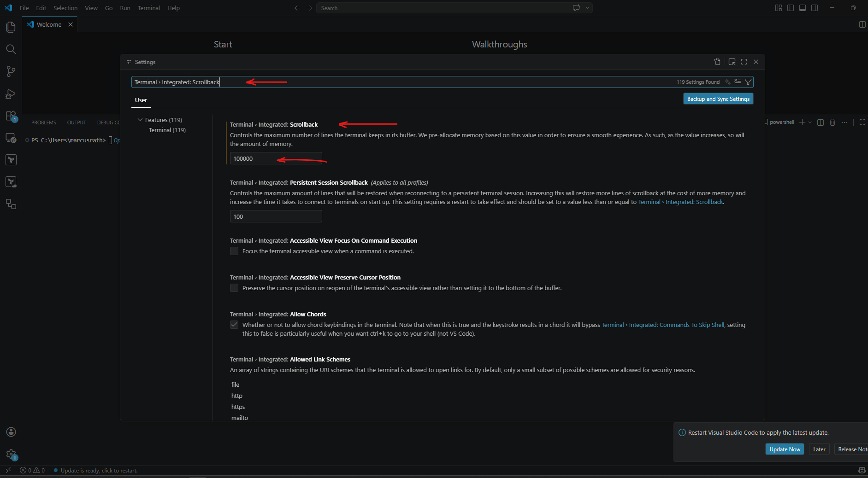The width and height of the screenshot is (868, 478).
Task: Click the Persistent Session Scrollback input field
Action: (276, 216)
